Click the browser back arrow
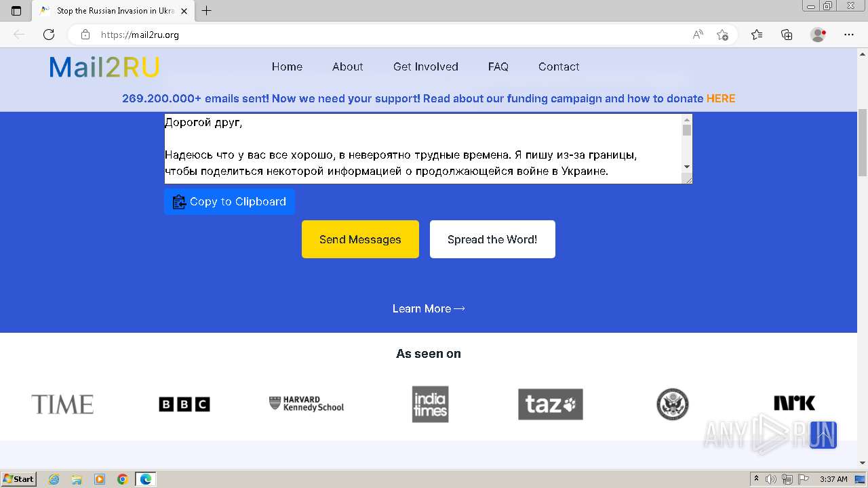868x488 pixels. (x=19, y=35)
